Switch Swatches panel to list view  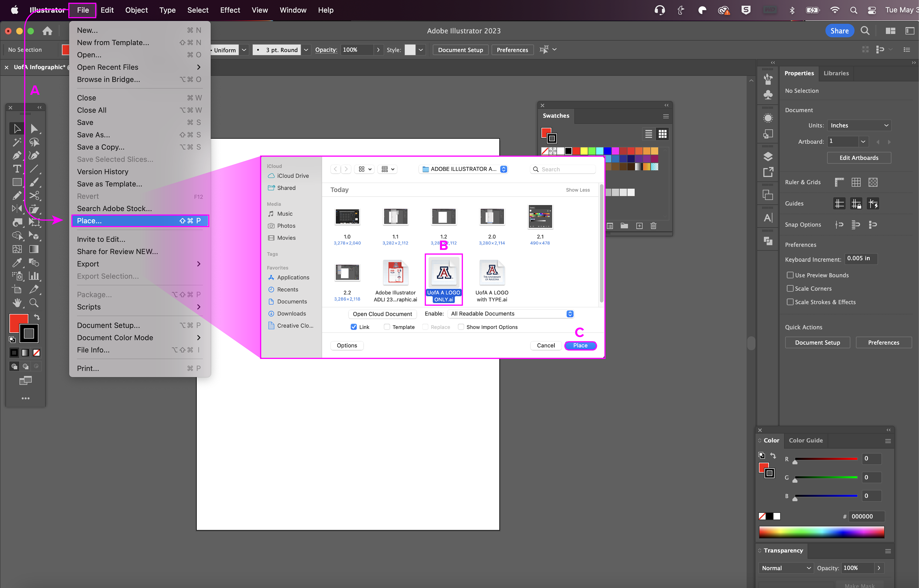pyautogui.click(x=648, y=134)
